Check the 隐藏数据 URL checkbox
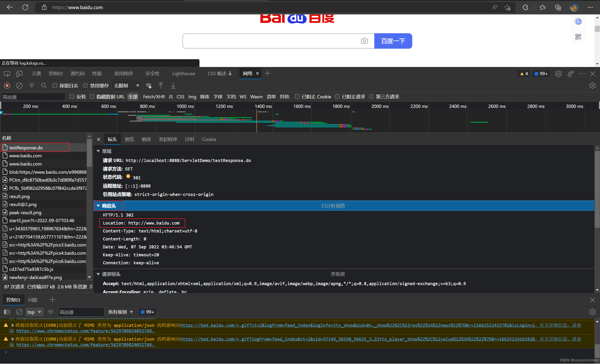Screen dimensions: 600x364 pos(92,96)
